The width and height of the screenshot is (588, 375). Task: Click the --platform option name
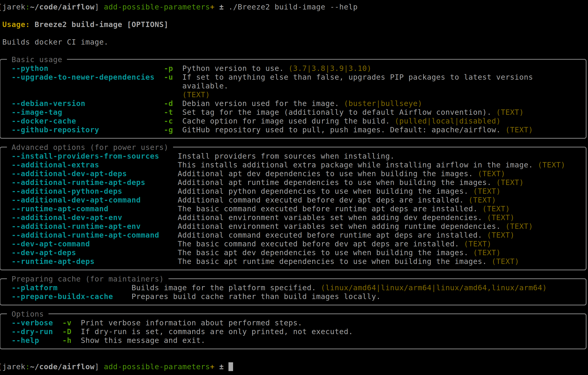(35, 288)
